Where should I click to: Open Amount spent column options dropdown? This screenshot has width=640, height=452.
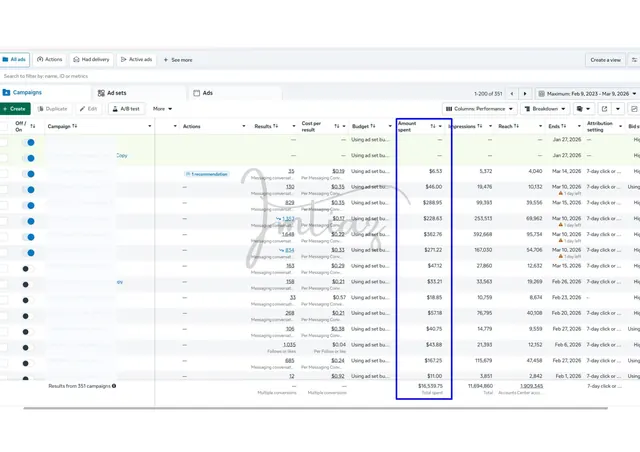[x=440, y=127]
